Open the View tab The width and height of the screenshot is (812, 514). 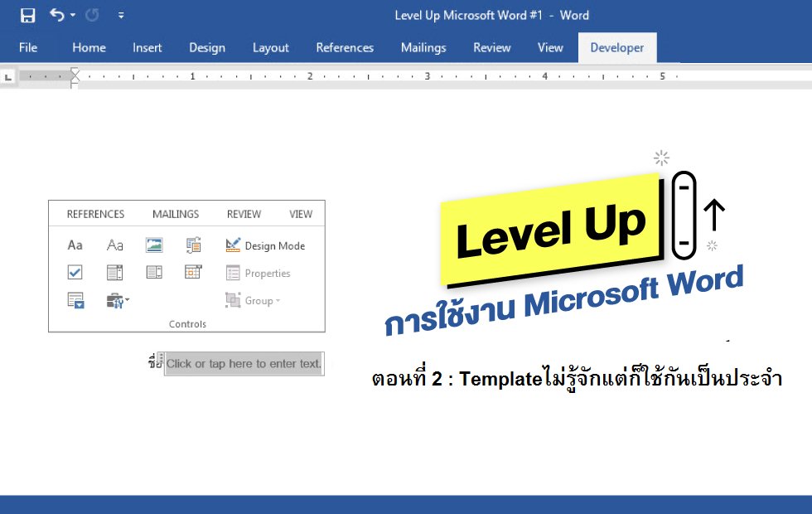550,48
